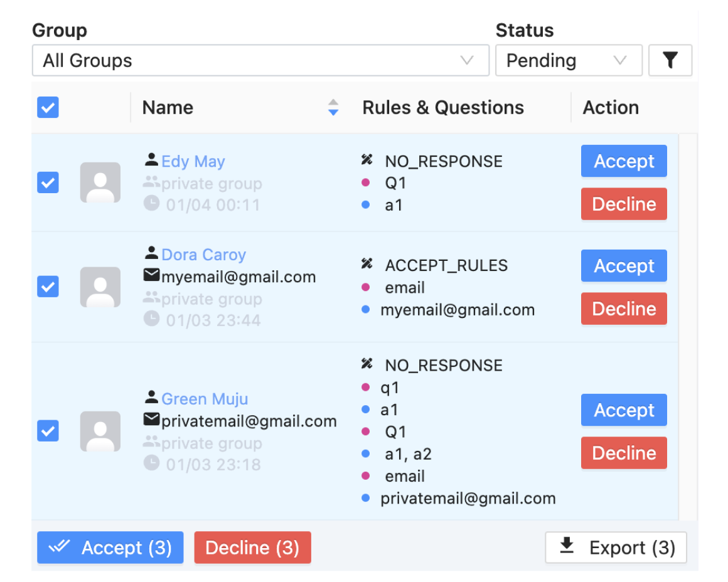
Task: Click Green Muju's avatar thumbnail
Action: tap(100, 431)
